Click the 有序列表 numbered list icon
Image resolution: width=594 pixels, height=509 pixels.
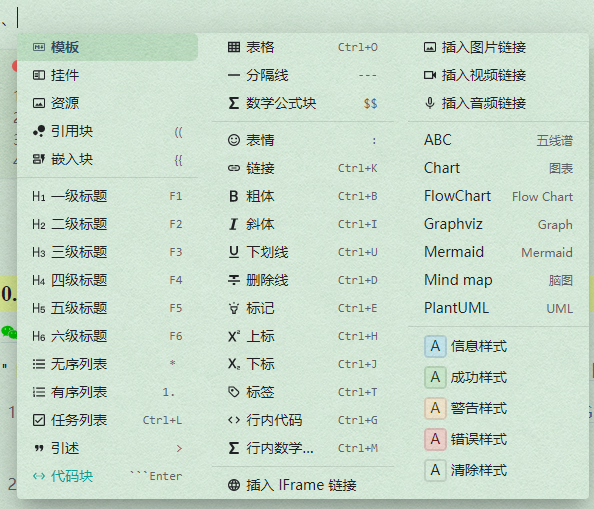[x=39, y=392]
